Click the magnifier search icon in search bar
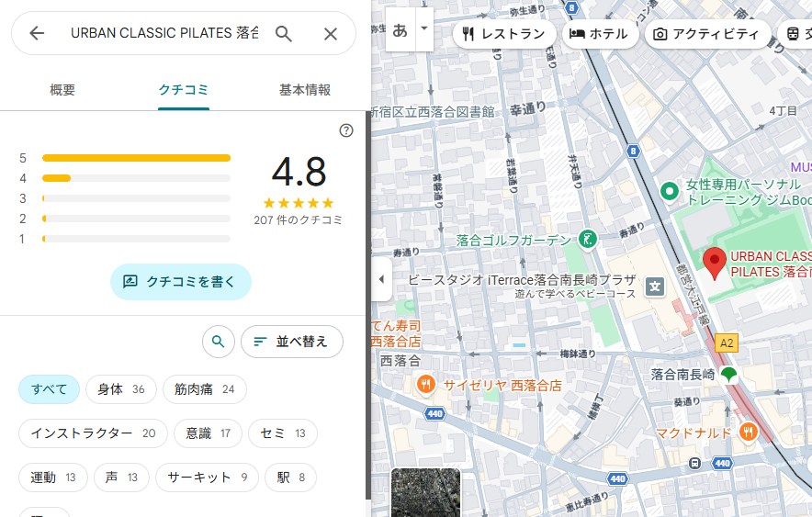This screenshot has height=517, width=812. point(284,34)
